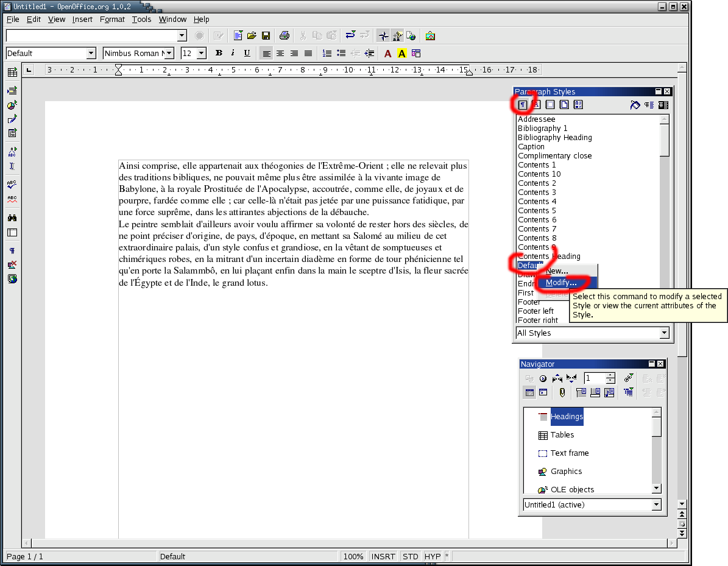The image size is (728, 566).
Task: Toggle HYP field in status bar
Action: click(x=433, y=556)
